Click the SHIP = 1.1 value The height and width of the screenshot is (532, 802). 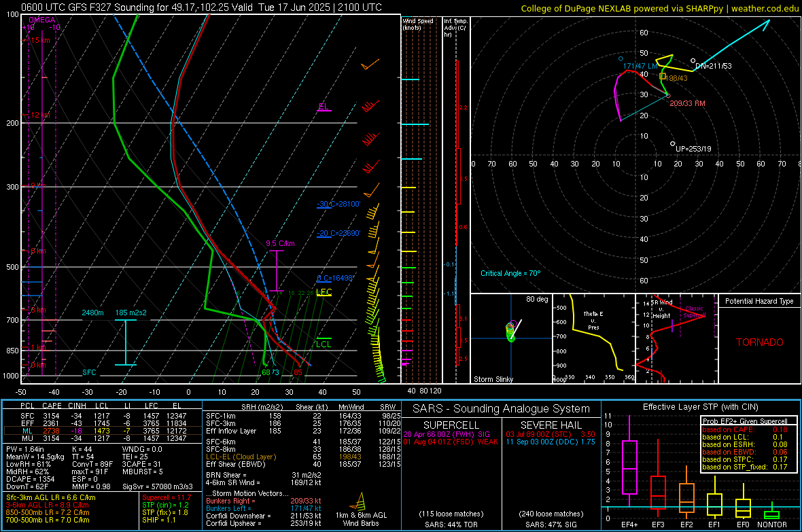pyautogui.click(x=158, y=520)
